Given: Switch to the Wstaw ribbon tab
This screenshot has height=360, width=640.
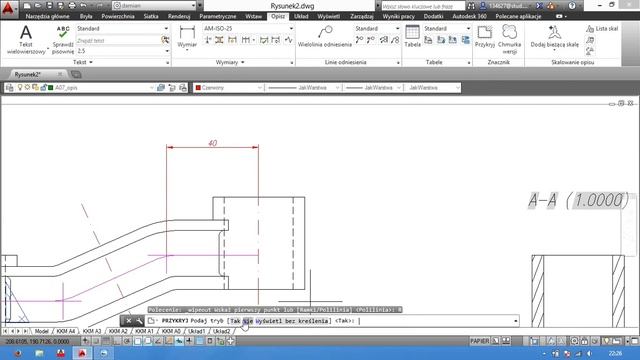Looking at the screenshot, I should click(x=253, y=16).
